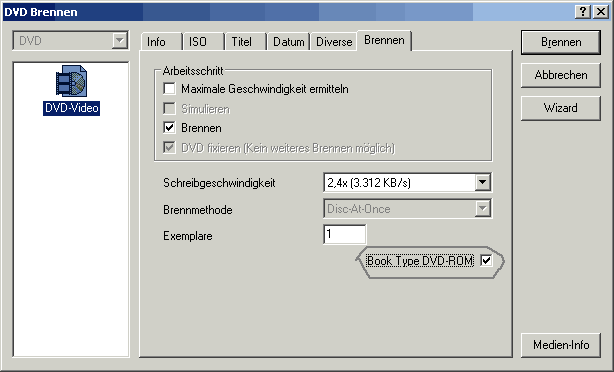614x372 pixels.
Task: Toggle Book Type DVD-ROM checkbox
Action: pyautogui.click(x=486, y=260)
